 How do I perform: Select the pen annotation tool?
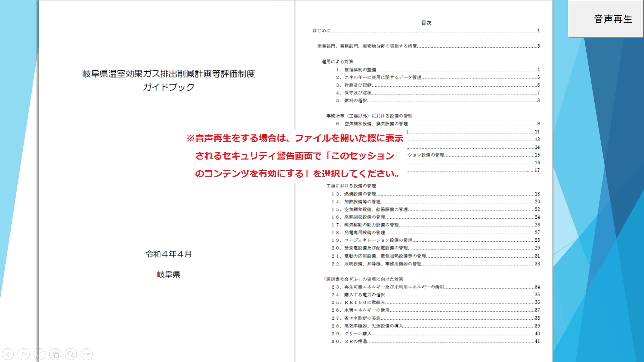tap(39, 354)
